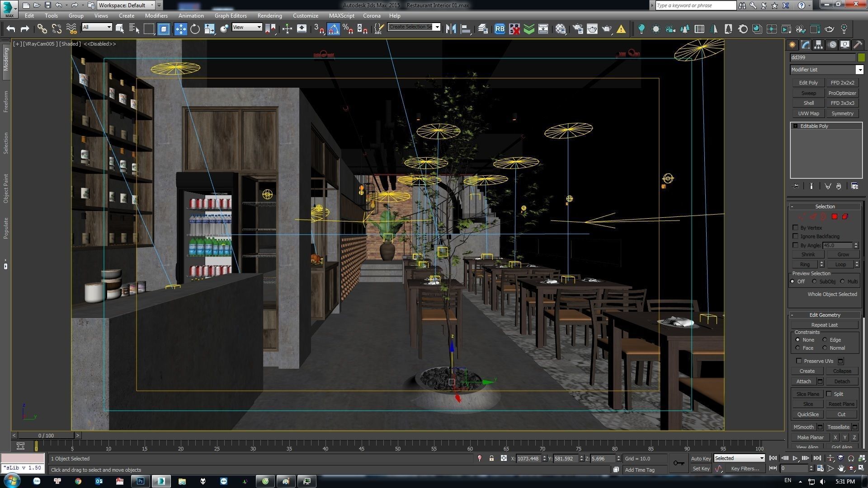Open the key mode Selected dropdown

tap(739, 458)
